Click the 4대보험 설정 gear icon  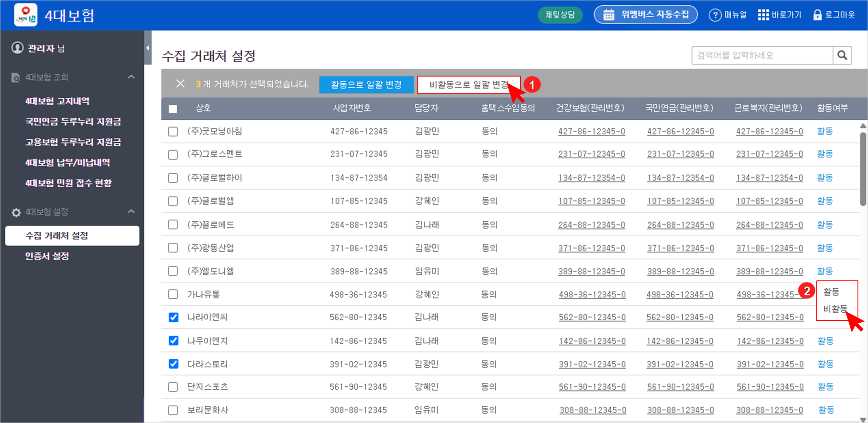tap(16, 213)
